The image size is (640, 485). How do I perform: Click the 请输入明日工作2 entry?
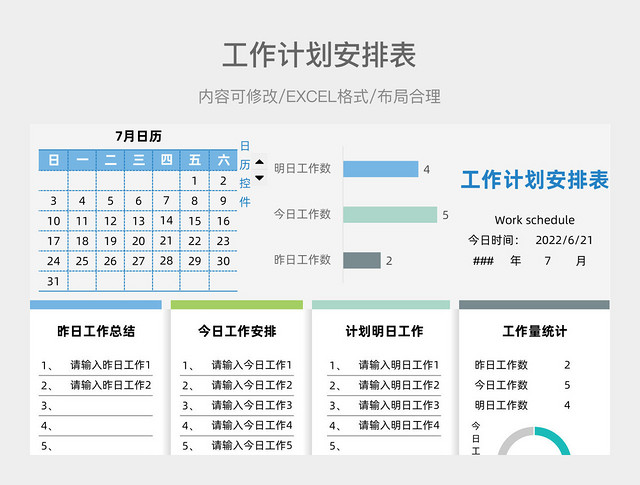pyautogui.click(x=399, y=385)
